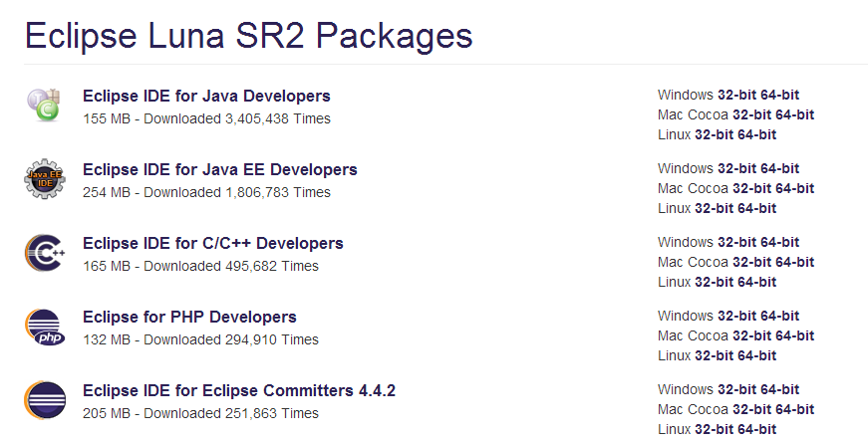Viewport: 868px width, 443px height.
Task: Download Java EE Developers Windows 32-bit
Action: (x=736, y=168)
